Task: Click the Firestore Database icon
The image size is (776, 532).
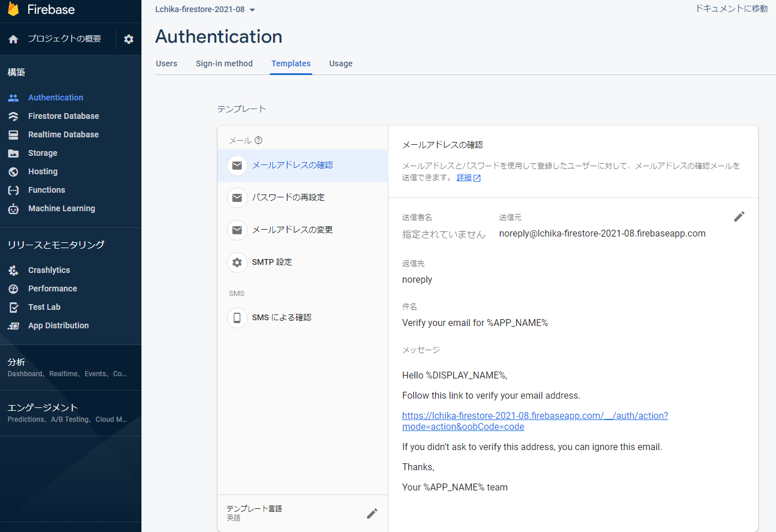Action: tap(13, 117)
